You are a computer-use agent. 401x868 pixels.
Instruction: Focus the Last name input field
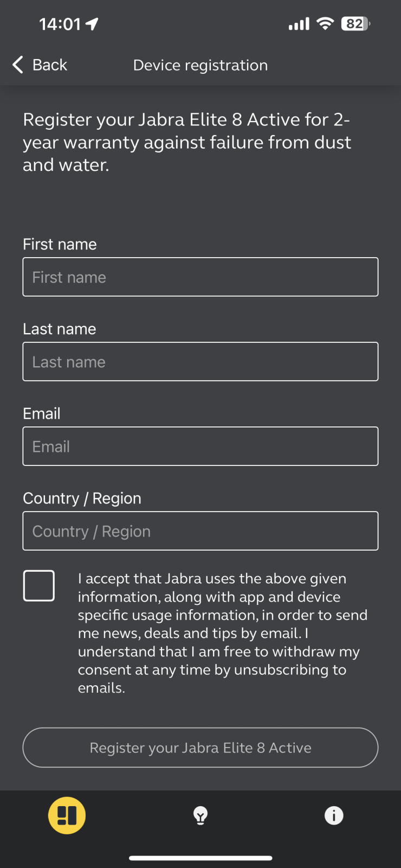[x=200, y=362]
